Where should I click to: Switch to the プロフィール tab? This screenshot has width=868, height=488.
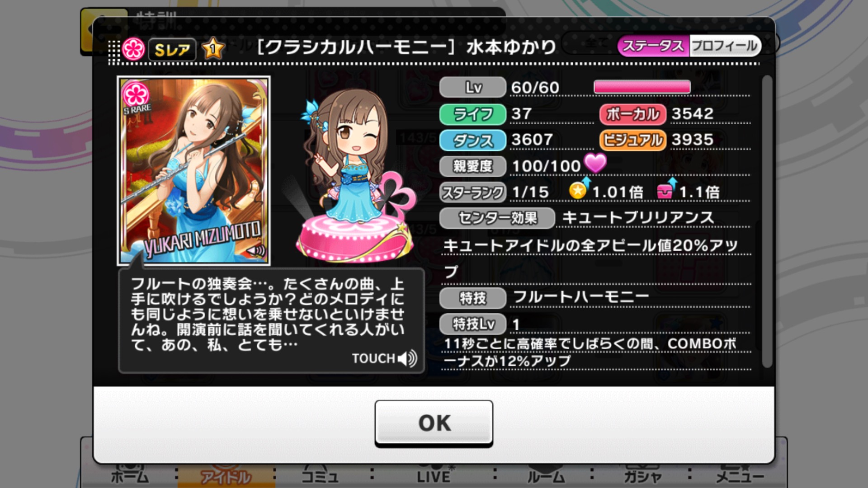click(x=725, y=46)
